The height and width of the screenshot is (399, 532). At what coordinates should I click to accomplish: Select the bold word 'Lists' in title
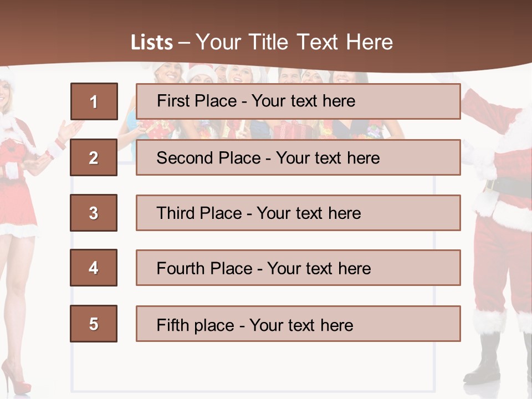click(x=152, y=42)
